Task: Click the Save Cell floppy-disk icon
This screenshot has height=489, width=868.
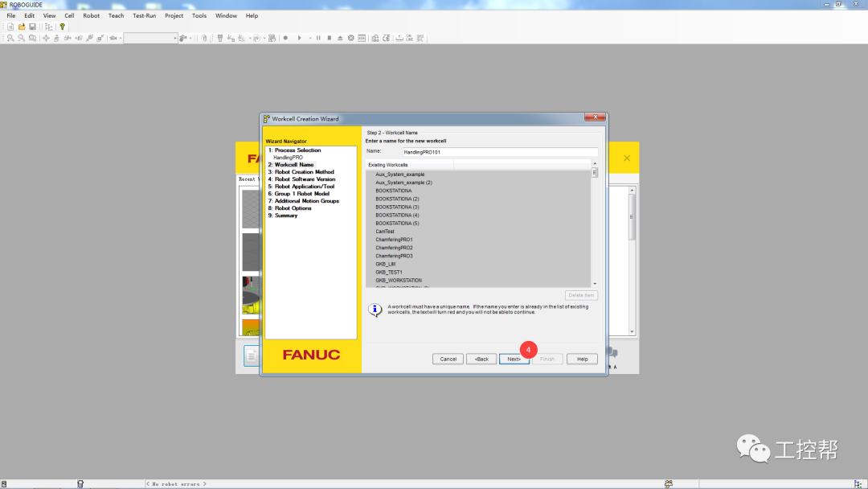Action: pyautogui.click(x=33, y=27)
